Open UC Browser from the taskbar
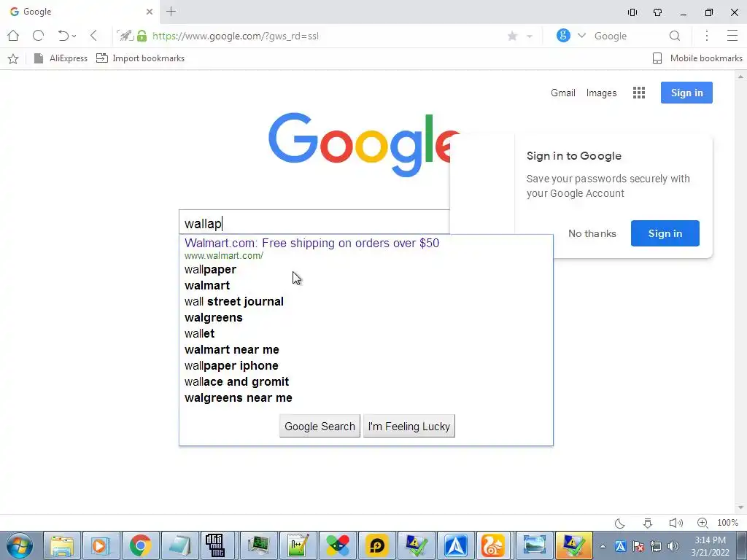Image resolution: width=747 pixels, height=560 pixels. tap(494, 545)
